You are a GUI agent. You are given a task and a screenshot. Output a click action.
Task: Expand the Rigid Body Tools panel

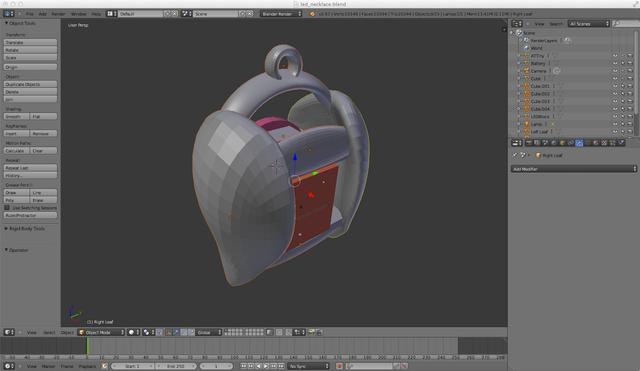click(x=6, y=229)
